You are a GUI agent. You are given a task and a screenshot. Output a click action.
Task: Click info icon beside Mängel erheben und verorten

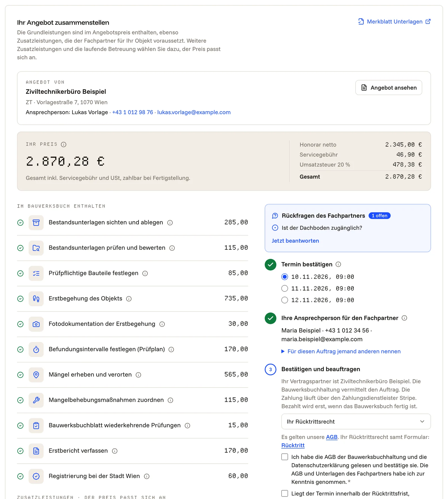pyautogui.click(x=138, y=375)
